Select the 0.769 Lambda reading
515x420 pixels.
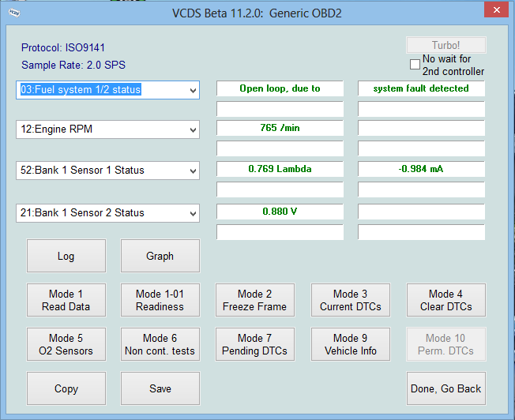click(x=280, y=169)
